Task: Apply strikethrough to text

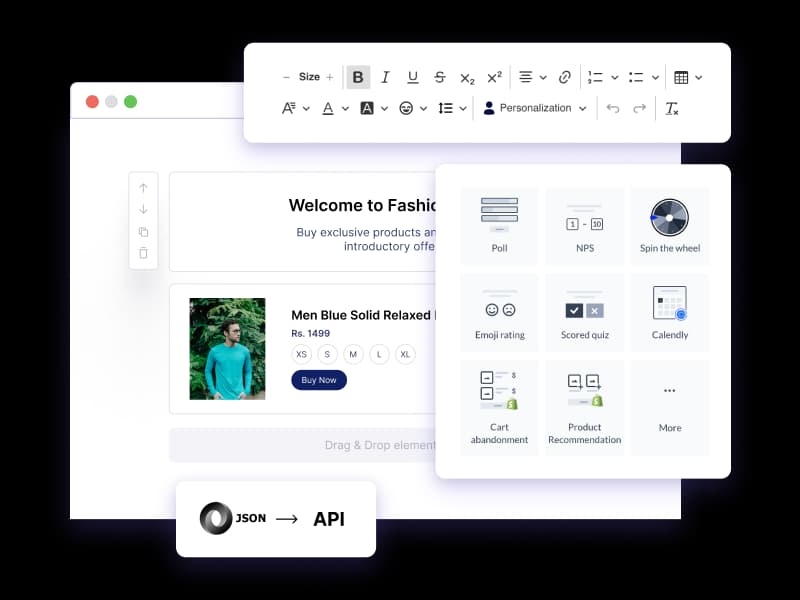Action: [440, 77]
